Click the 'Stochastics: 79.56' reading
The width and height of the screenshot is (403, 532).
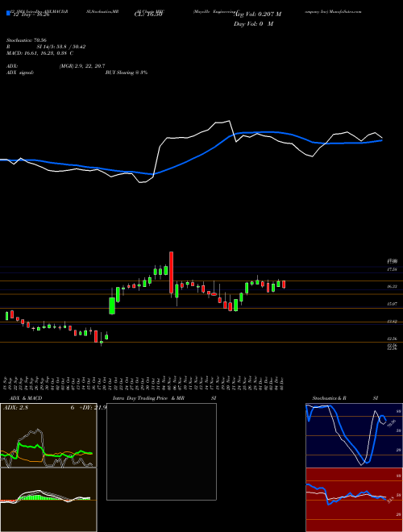pyautogui.click(x=26, y=40)
